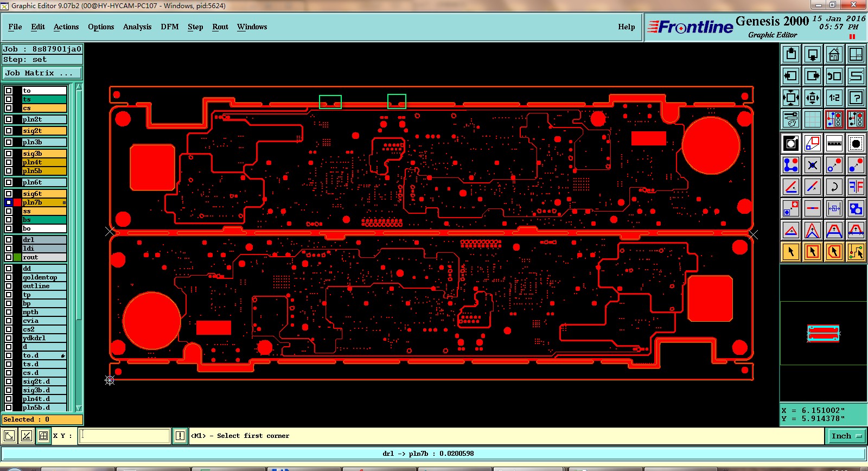Click the rotate curved-arrow icon

(834, 187)
